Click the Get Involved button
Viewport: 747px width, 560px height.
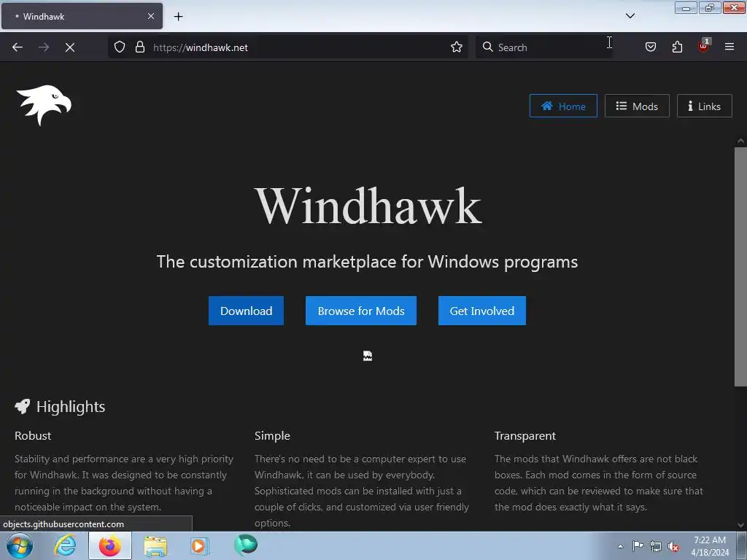[482, 311]
